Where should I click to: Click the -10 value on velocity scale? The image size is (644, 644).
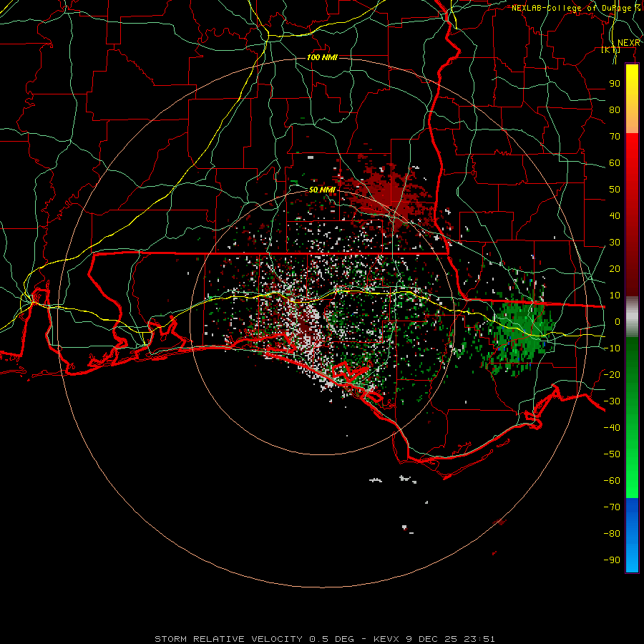(x=612, y=348)
